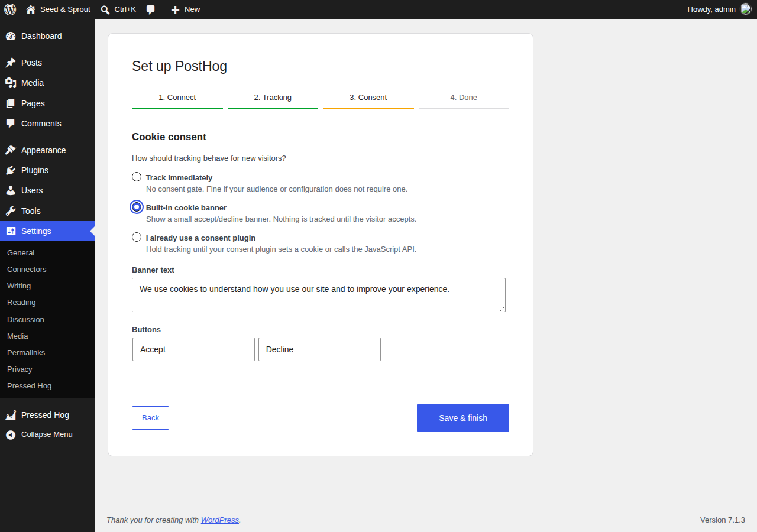Viewport: 757px width, 532px height.
Task: Select the 3. Consent step tab
Action: point(368,98)
